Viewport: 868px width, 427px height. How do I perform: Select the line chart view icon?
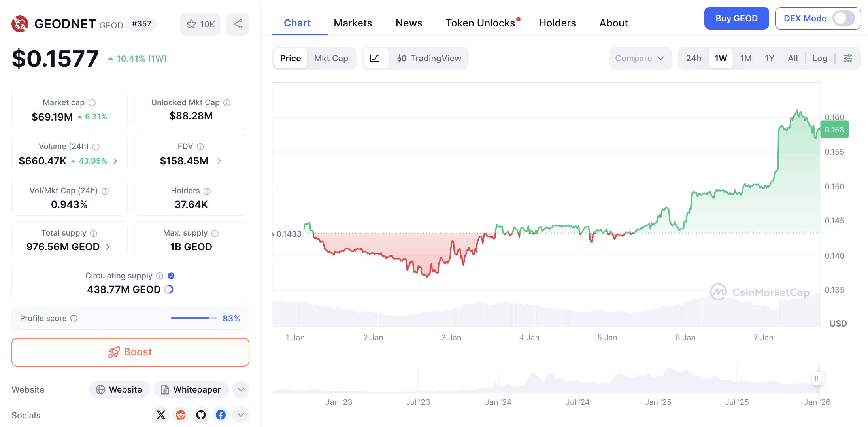coord(375,59)
